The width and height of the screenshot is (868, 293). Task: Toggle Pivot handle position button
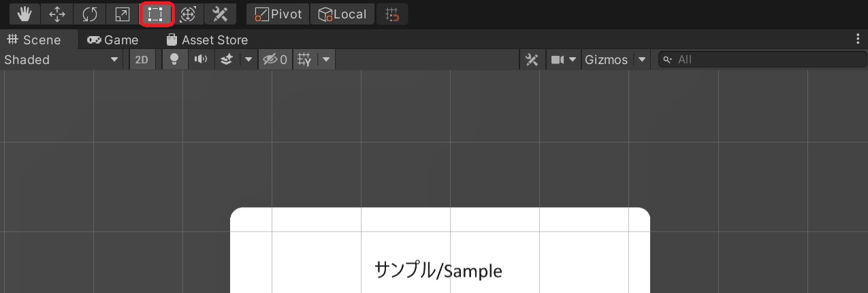[x=278, y=14]
